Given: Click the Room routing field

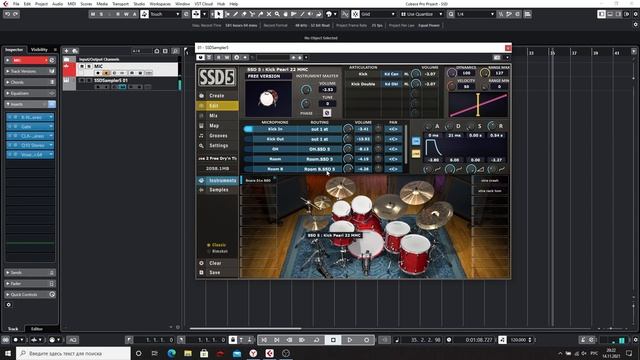Looking at the screenshot, I should (x=319, y=159).
